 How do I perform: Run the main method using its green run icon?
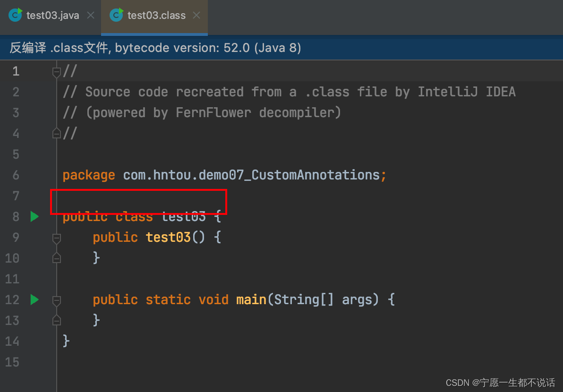pyautogui.click(x=34, y=299)
